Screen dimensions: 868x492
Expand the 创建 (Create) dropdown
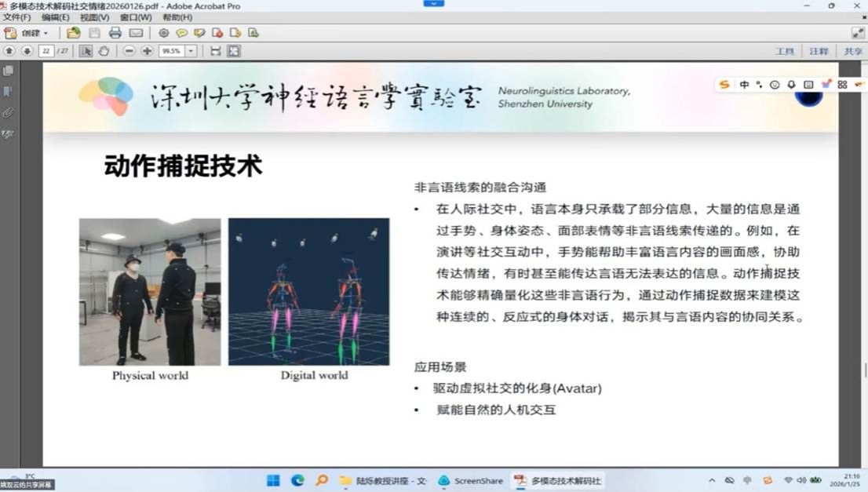click(x=35, y=33)
